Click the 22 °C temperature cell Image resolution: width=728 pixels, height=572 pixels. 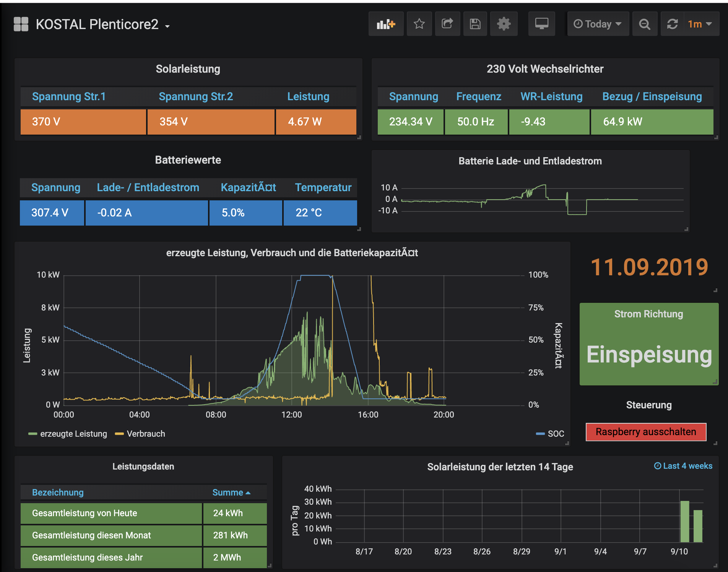click(x=320, y=213)
